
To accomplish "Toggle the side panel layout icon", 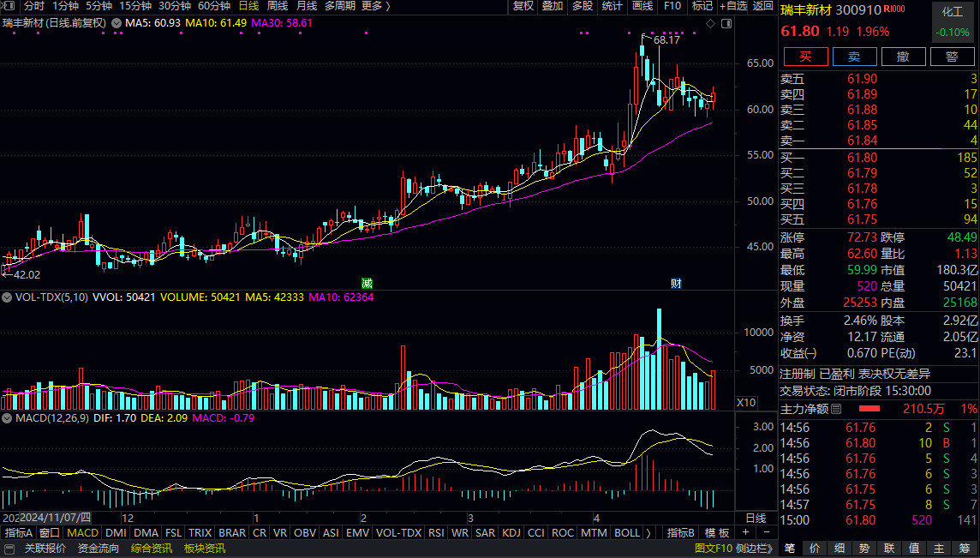I will click(726, 24).
